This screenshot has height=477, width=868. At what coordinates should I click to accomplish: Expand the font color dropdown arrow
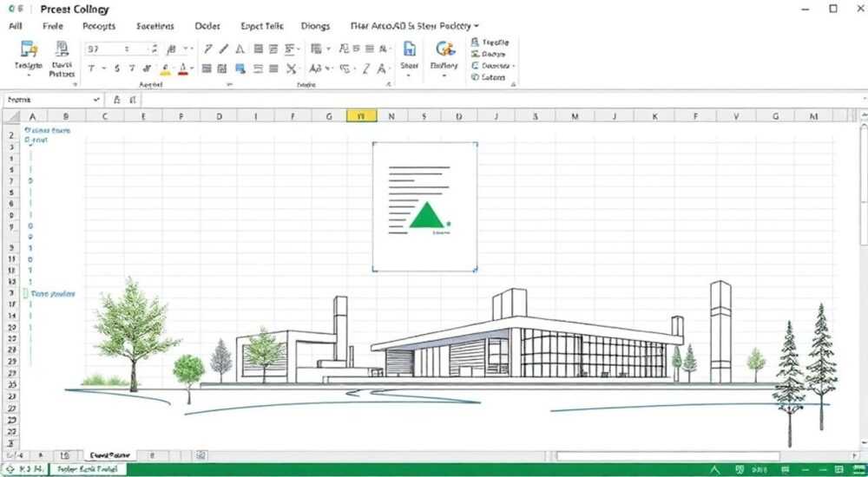click(x=192, y=69)
